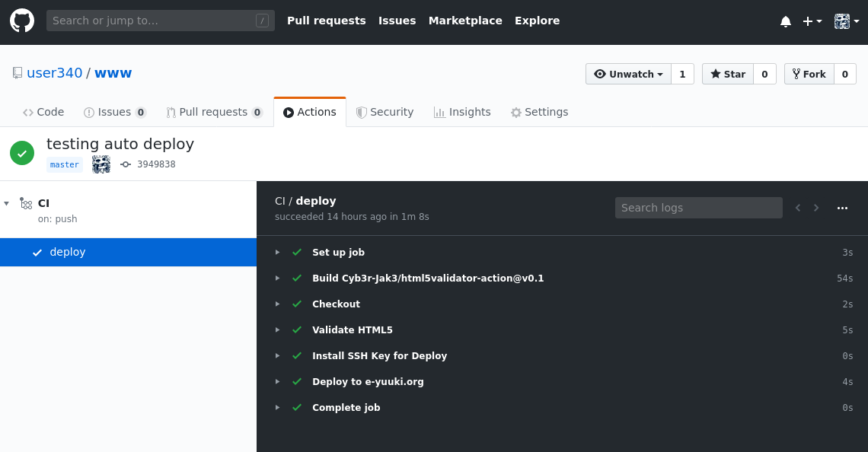868x452 pixels.
Task: Open the www repository link
Action: [113, 73]
